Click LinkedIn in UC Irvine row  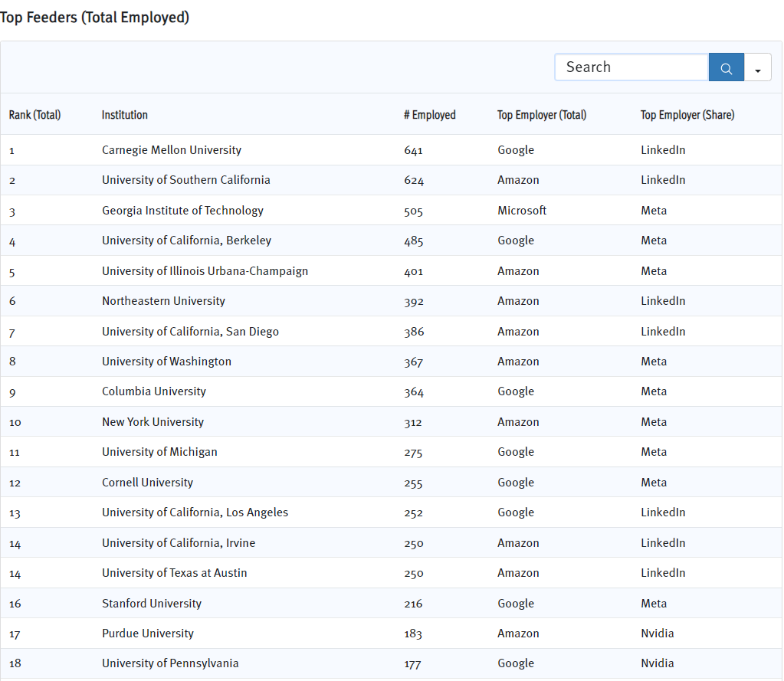click(663, 542)
